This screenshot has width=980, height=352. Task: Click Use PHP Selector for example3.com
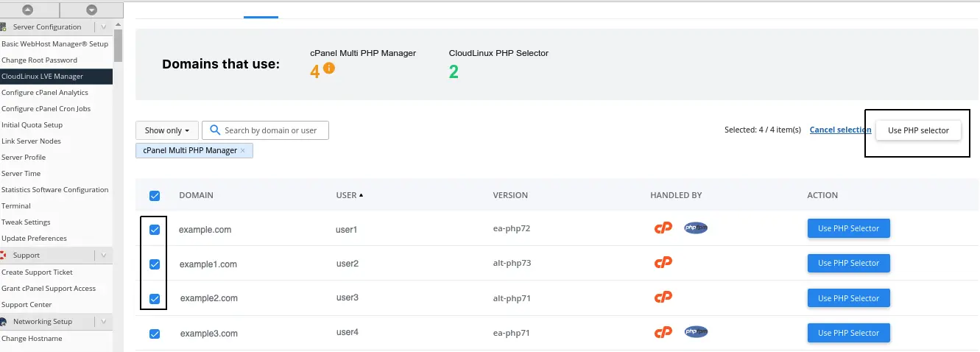pyautogui.click(x=848, y=333)
